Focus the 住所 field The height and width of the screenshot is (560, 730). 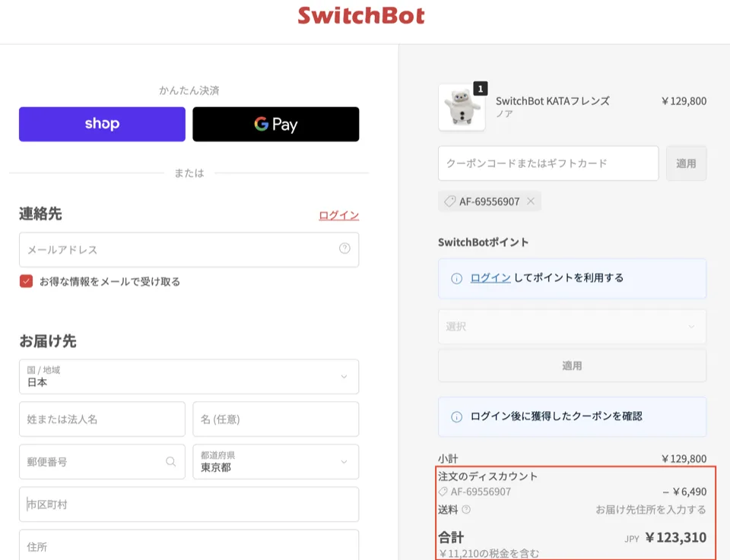point(189,545)
